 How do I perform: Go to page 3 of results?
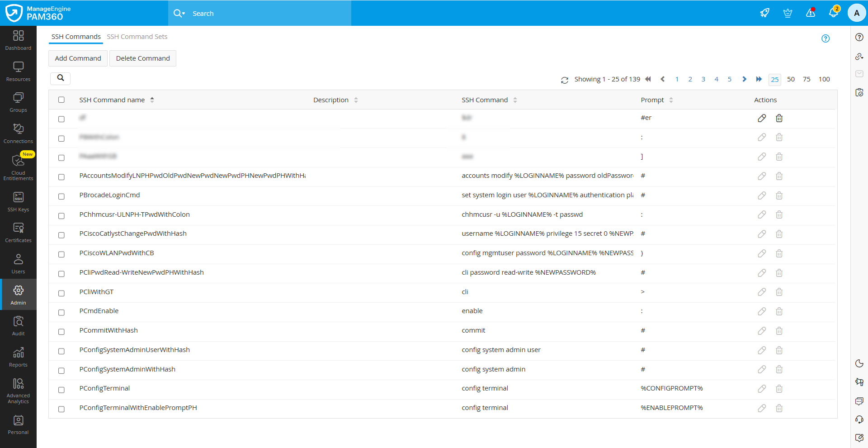(703, 79)
